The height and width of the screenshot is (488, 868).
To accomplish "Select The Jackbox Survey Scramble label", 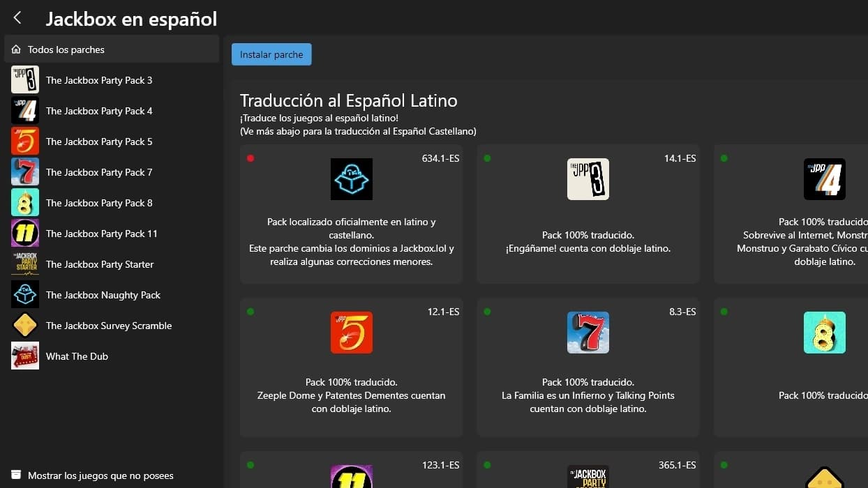I will [109, 326].
